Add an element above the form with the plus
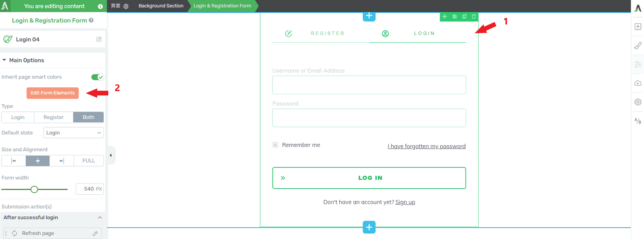This screenshot has height=239, width=644. pyautogui.click(x=369, y=16)
